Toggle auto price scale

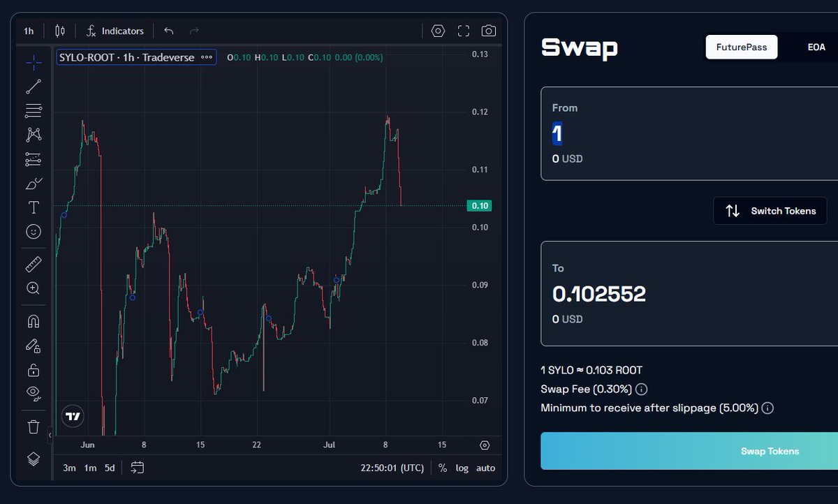[485, 468]
